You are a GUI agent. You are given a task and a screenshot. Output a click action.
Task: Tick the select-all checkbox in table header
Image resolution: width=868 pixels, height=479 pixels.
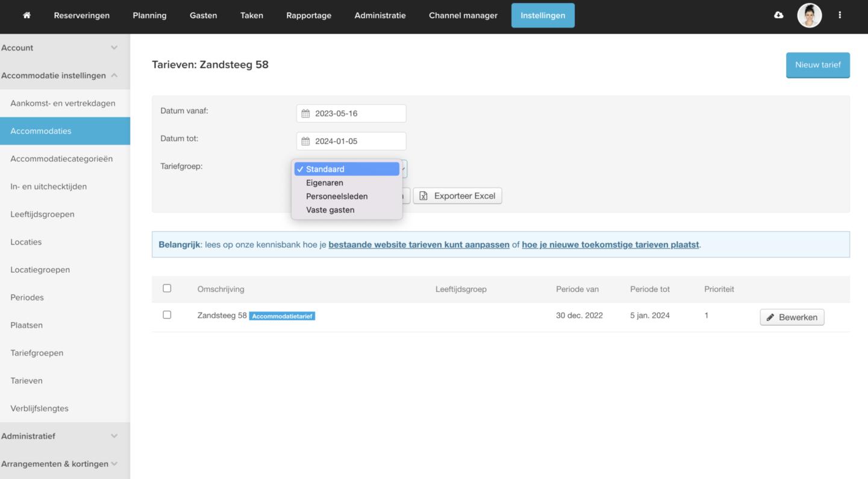pyautogui.click(x=167, y=289)
